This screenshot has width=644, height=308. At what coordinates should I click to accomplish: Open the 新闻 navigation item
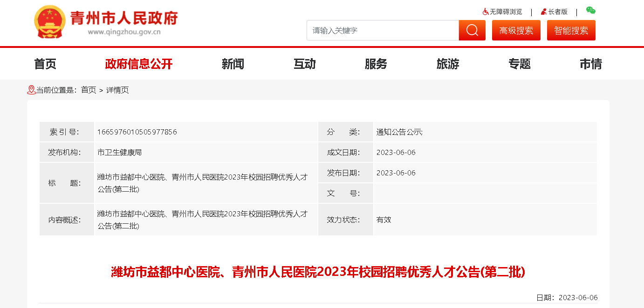click(233, 64)
